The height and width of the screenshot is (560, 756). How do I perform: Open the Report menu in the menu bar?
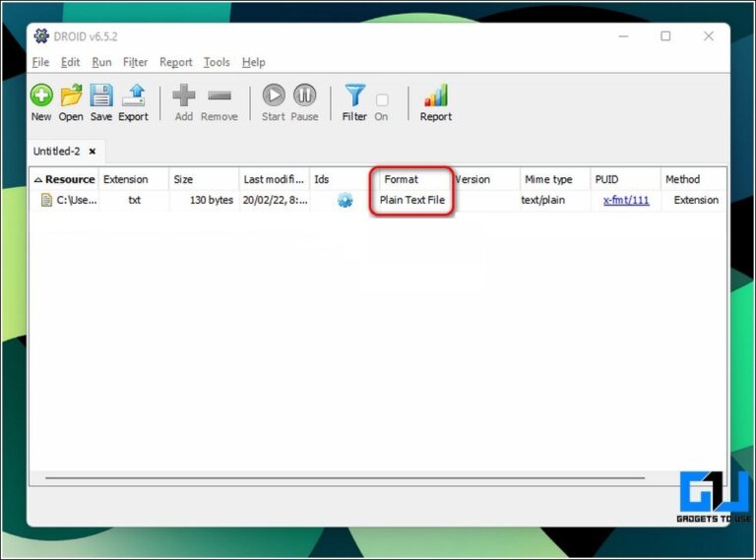tap(176, 62)
